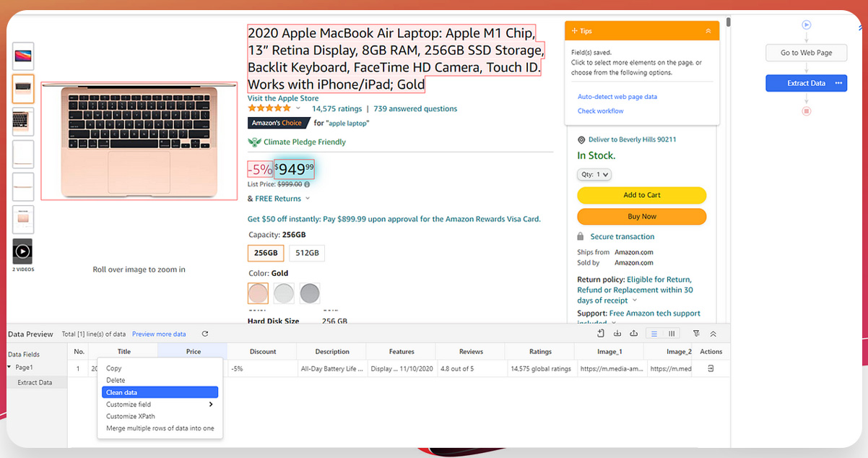Open the Qty quantity dropdown
868x458 pixels.
(594, 174)
